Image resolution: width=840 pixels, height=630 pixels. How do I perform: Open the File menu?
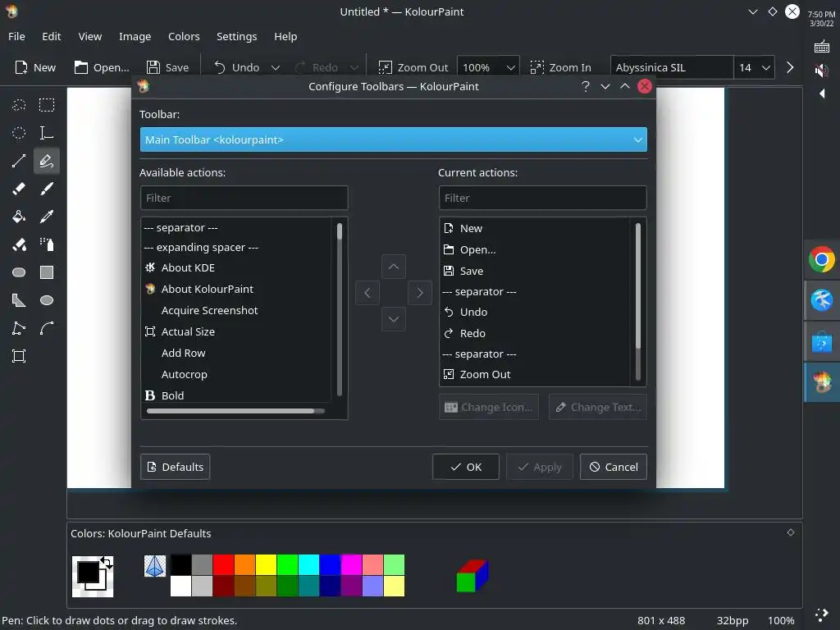[16, 36]
